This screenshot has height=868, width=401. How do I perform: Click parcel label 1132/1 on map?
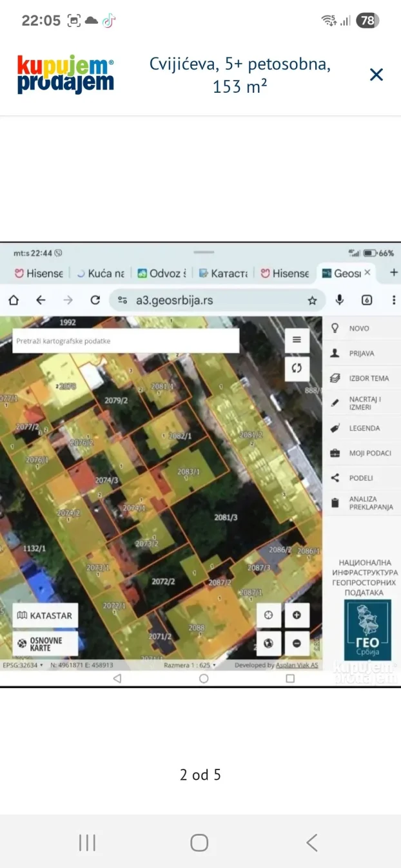click(x=34, y=548)
